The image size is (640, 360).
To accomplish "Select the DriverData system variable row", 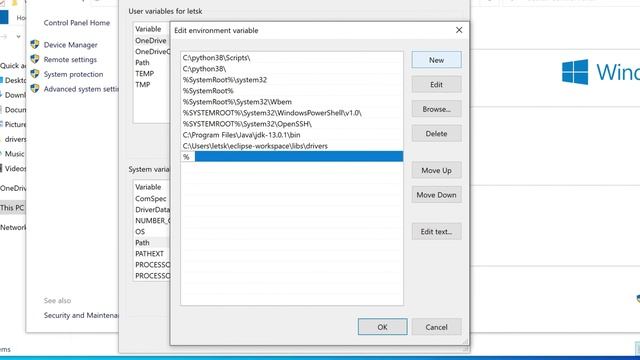I will (x=152, y=210).
